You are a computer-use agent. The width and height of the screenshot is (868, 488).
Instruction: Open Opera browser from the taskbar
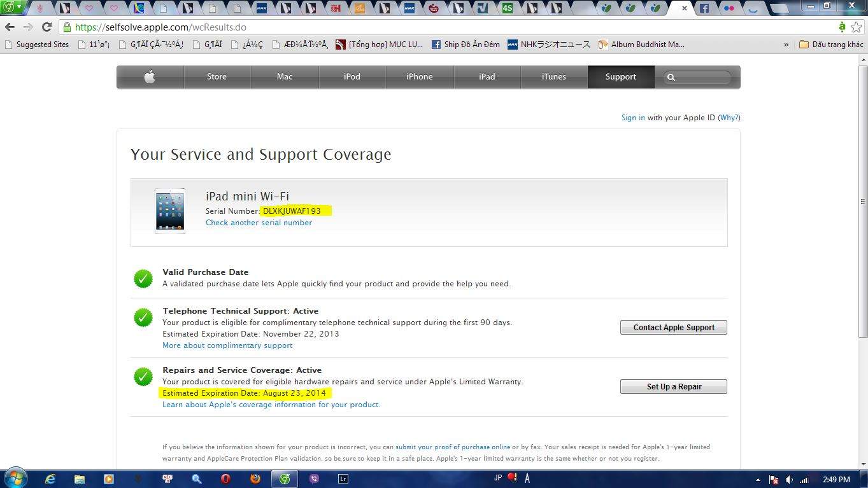pyautogui.click(x=225, y=479)
